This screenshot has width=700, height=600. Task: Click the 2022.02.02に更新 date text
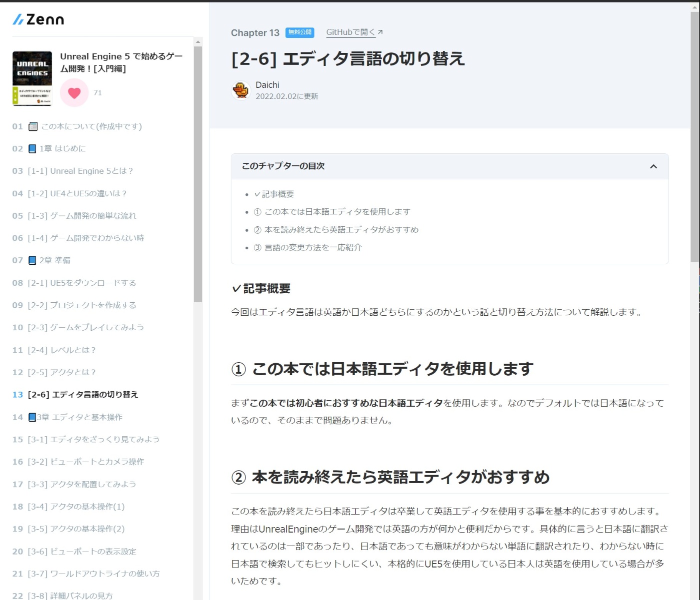coord(286,96)
